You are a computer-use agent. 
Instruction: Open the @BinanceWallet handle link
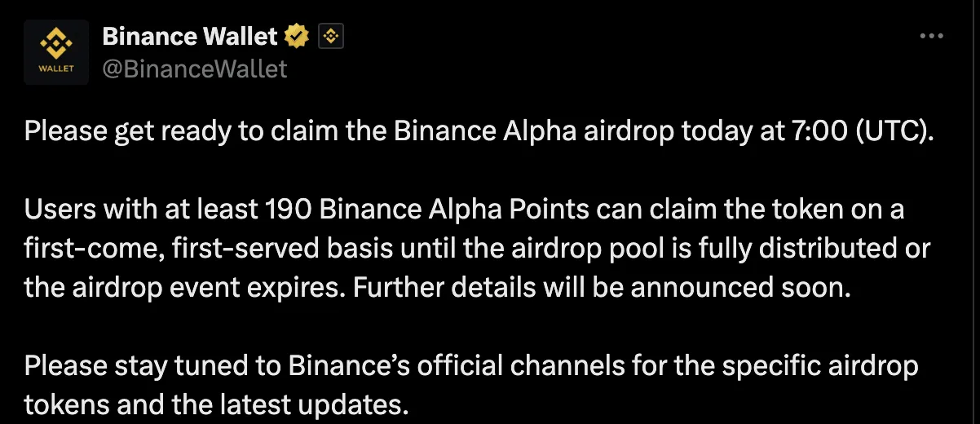click(x=195, y=68)
